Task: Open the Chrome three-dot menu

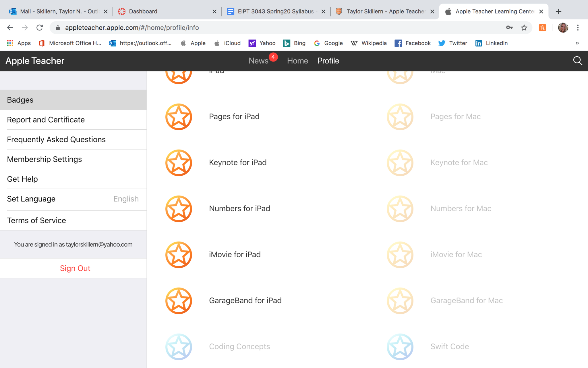Action: click(578, 28)
